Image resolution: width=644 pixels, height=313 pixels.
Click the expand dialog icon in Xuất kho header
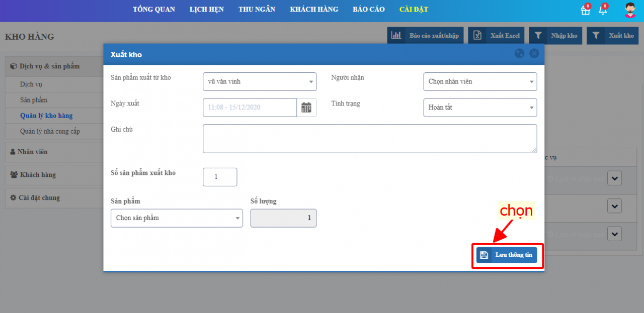click(x=519, y=54)
